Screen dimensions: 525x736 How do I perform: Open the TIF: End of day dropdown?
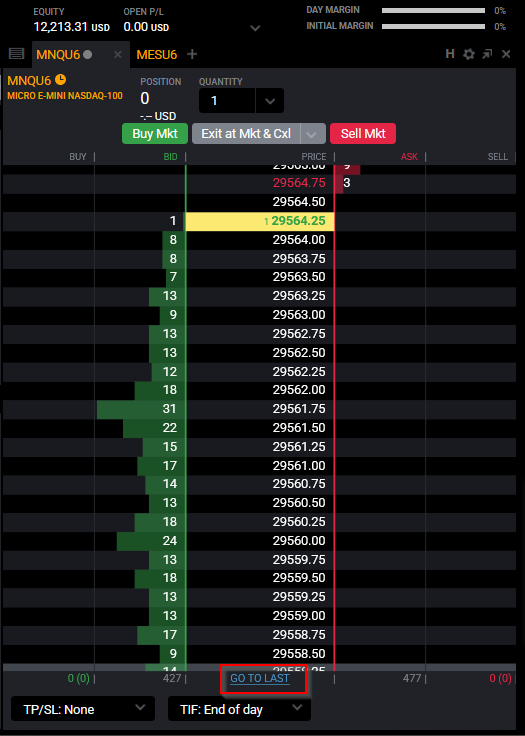tap(239, 709)
